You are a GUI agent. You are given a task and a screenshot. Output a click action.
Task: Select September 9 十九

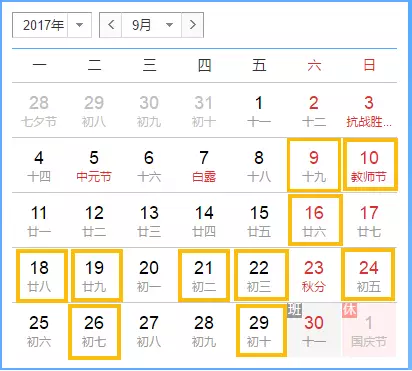pyautogui.click(x=314, y=165)
